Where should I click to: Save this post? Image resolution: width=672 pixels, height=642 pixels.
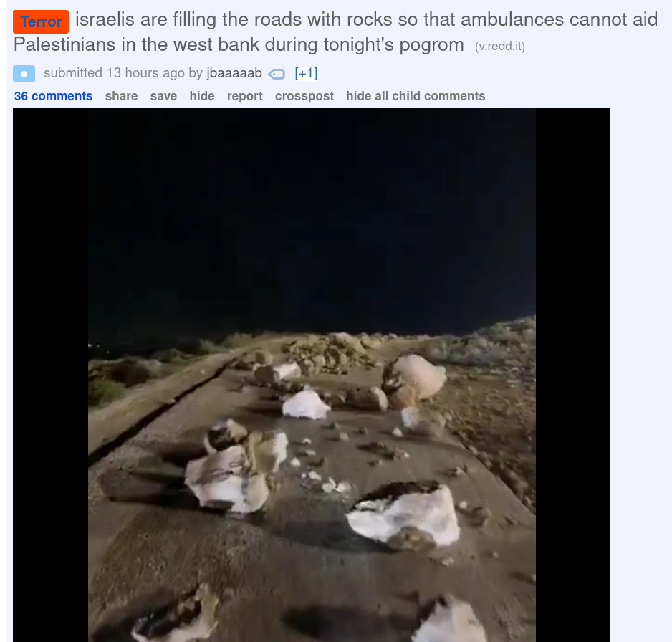click(x=163, y=96)
